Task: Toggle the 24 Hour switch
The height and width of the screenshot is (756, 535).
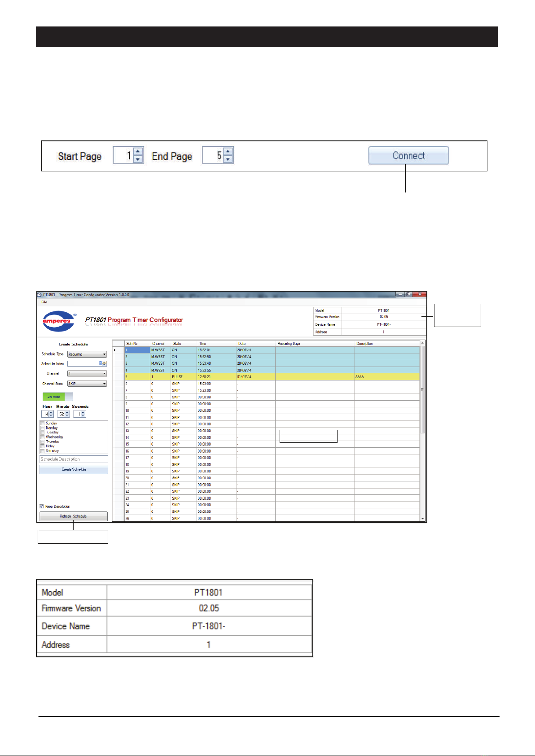Action: click(57, 397)
